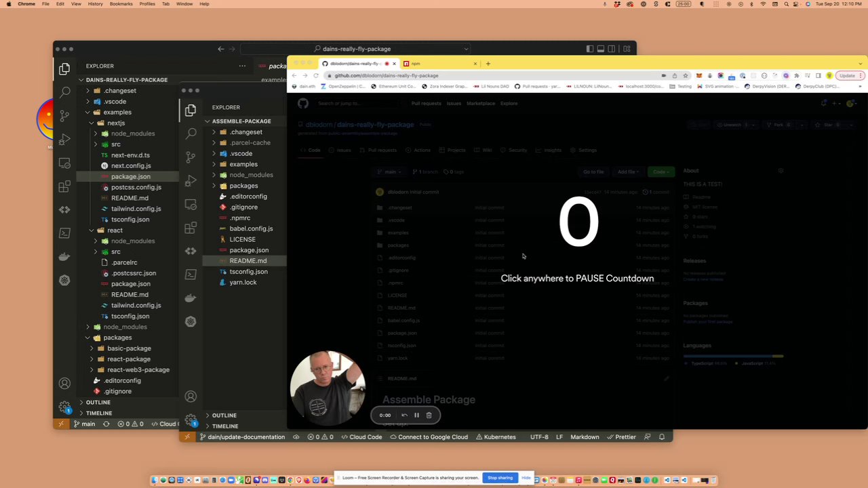Open README.md in ASSEMBLE-PACKAGE explorer
This screenshot has width=868, height=488.
248,261
